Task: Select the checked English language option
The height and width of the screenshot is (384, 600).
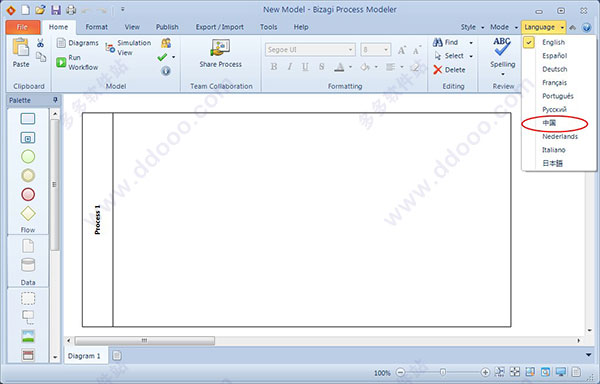Action: 553,42
